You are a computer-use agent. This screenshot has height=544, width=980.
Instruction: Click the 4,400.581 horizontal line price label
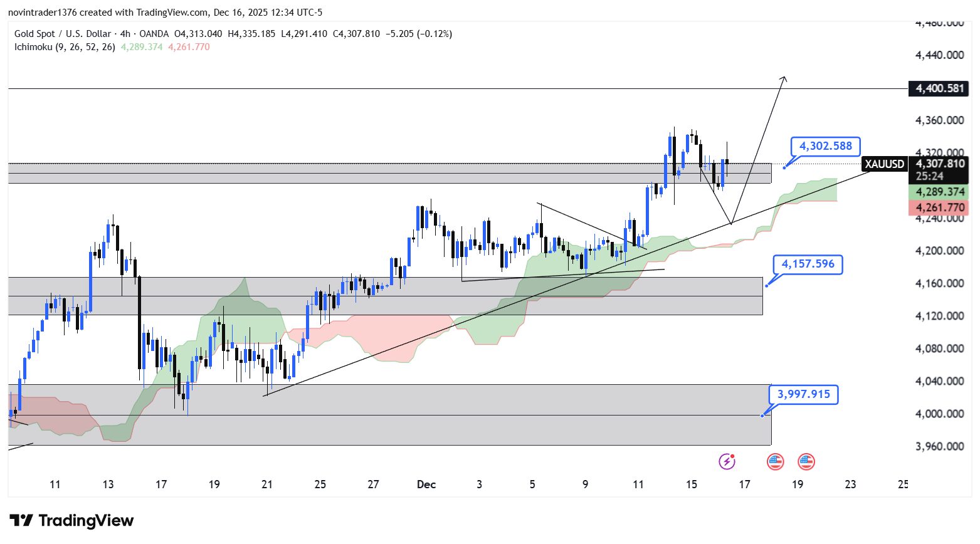click(x=939, y=88)
